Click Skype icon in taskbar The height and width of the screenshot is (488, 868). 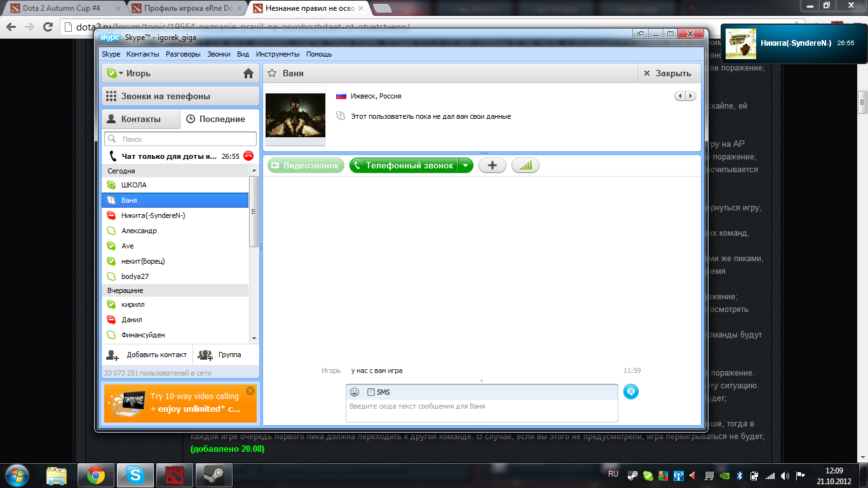[135, 475]
